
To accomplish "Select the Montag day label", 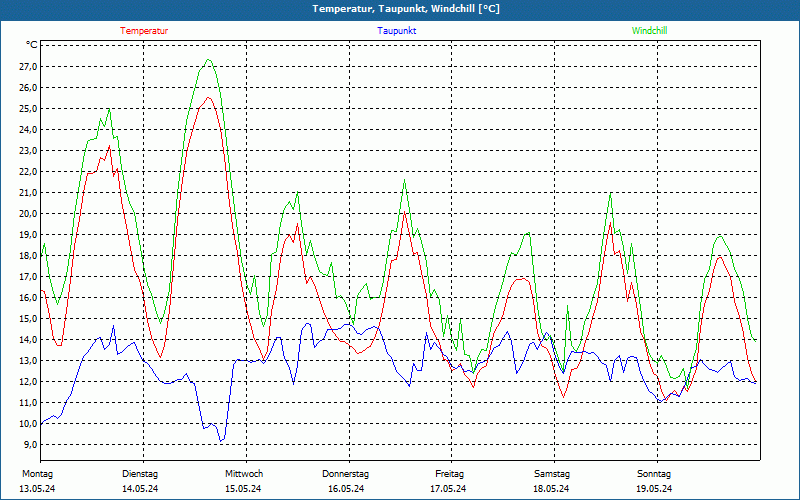I will (x=37, y=474).
